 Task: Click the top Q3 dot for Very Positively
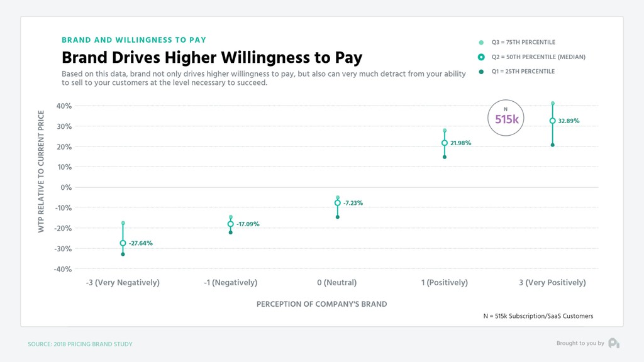tap(553, 104)
